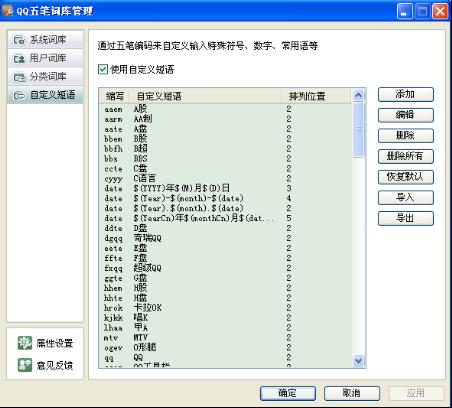Click the 自定义短语 sidebar icon

click(x=19, y=96)
